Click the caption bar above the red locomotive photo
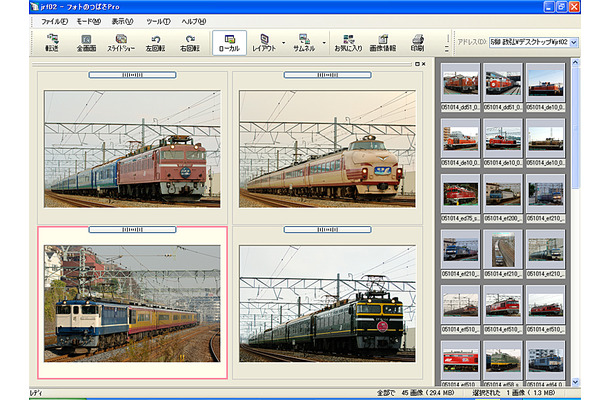The width and height of the screenshot is (610, 400). click(132, 75)
